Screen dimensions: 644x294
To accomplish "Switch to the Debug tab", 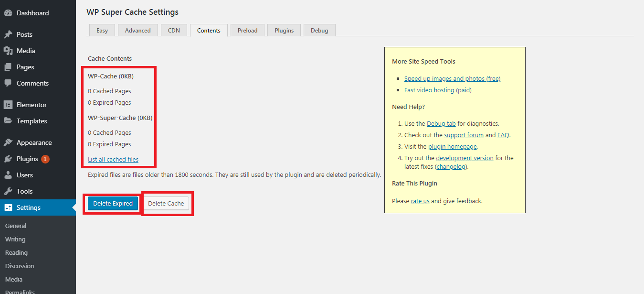I will point(319,30).
